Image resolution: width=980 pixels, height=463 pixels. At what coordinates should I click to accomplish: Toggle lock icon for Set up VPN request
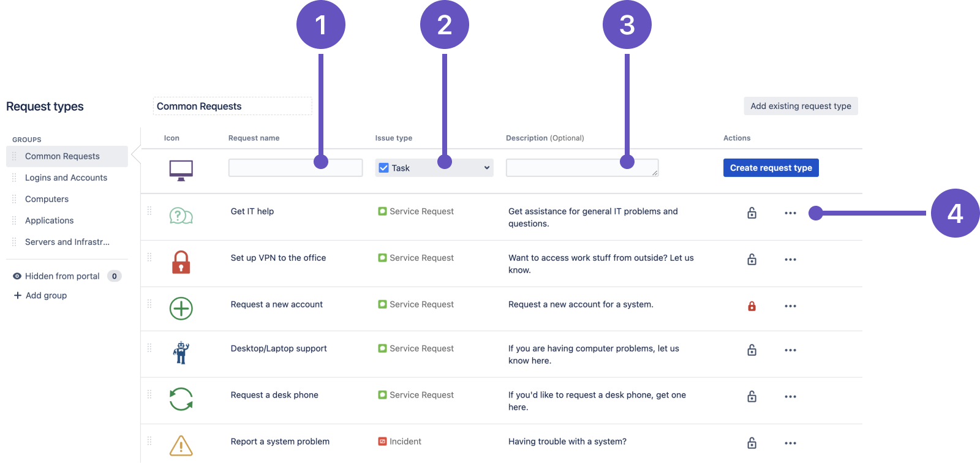752,260
